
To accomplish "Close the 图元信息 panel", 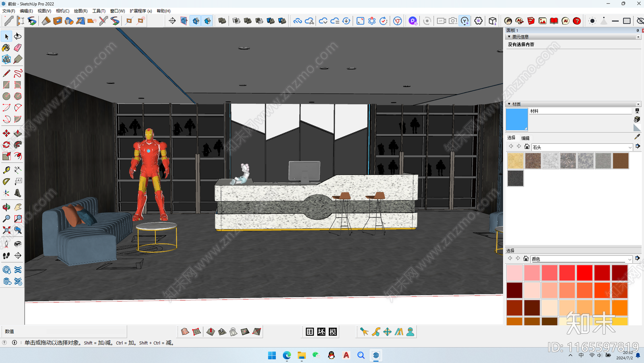I will (x=638, y=37).
